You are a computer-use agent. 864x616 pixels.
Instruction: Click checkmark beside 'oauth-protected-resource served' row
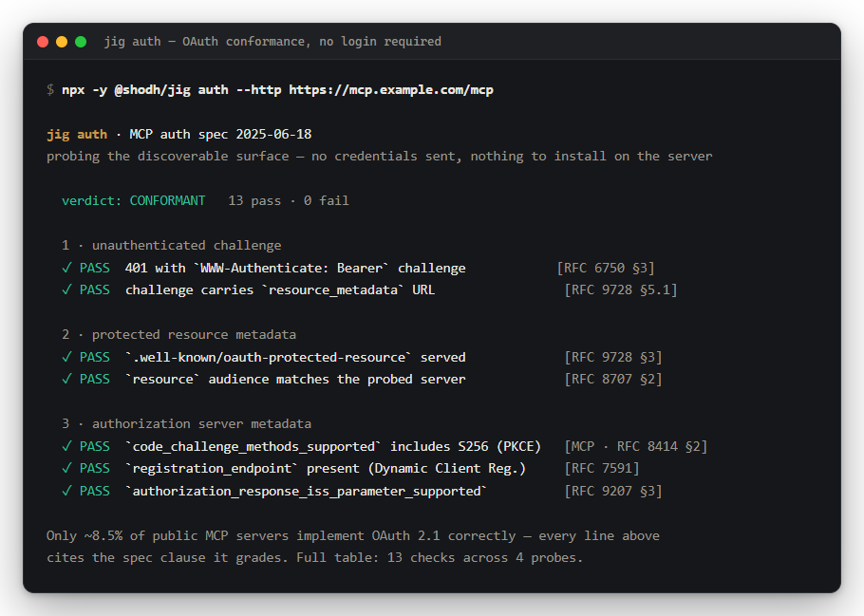pyautogui.click(x=66, y=358)
